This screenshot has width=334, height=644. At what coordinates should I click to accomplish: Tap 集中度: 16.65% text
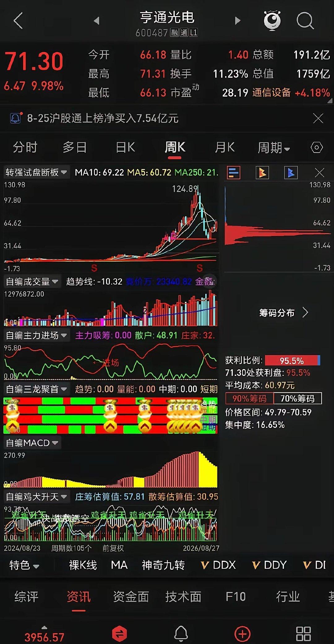255,425
